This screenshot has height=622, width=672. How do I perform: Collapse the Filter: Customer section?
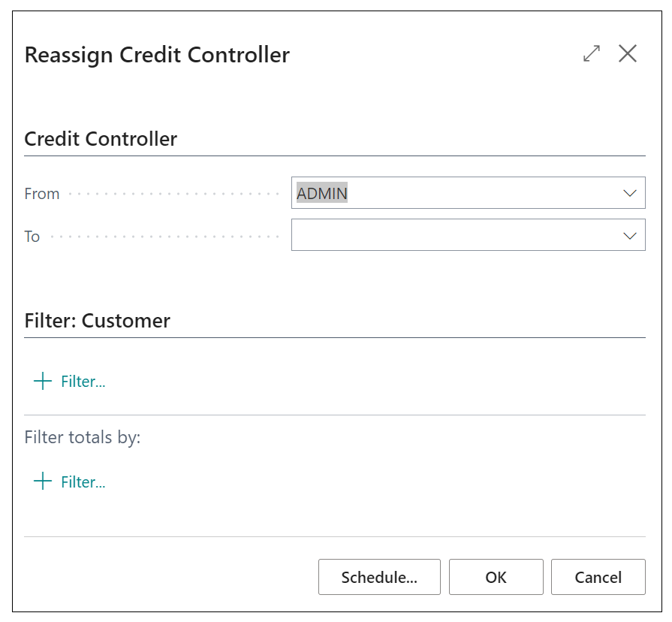[x=97, y=320]
